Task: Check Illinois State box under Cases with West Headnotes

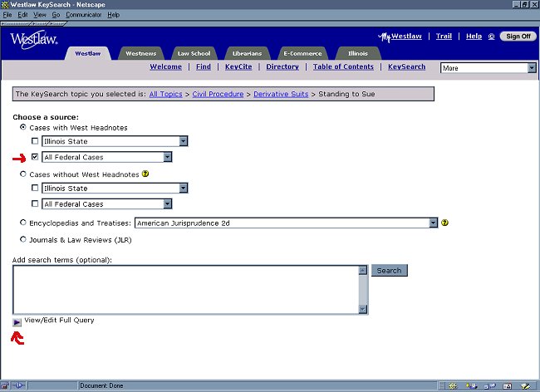Action: [35, 140]
